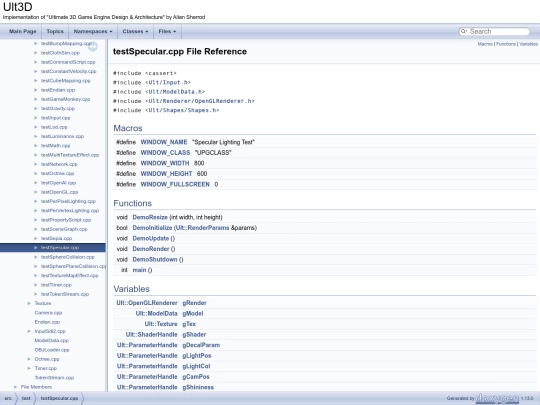
Task: Jump to Variables section link at top right
Action: (528, 44)
